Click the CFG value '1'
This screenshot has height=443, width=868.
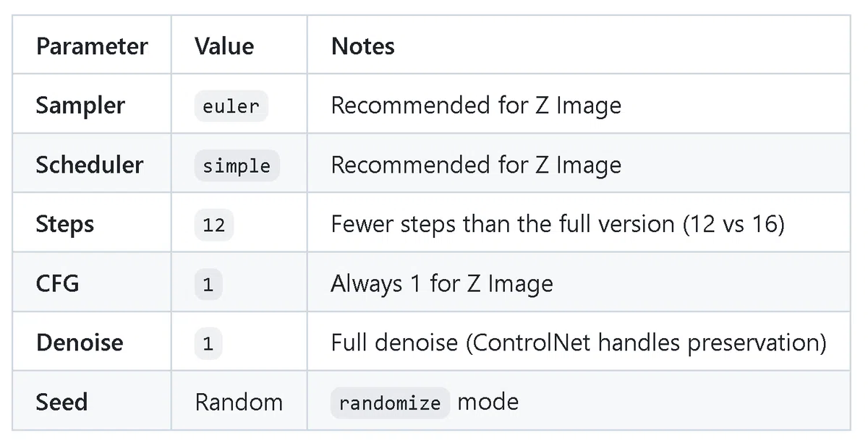pos(208,284)
